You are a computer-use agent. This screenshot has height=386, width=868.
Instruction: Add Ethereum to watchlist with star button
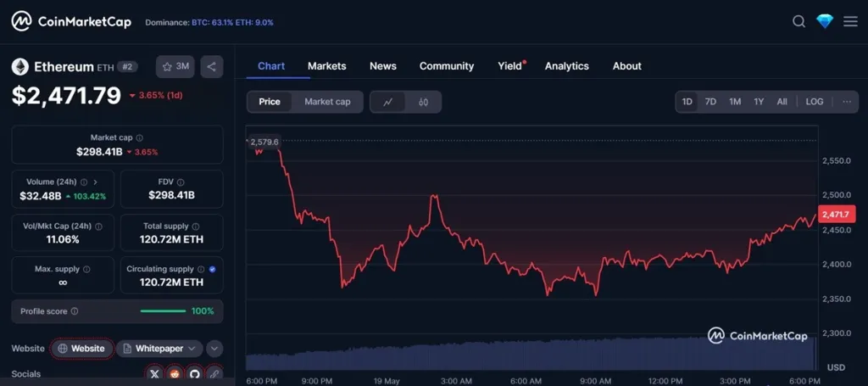coord(175,66)
